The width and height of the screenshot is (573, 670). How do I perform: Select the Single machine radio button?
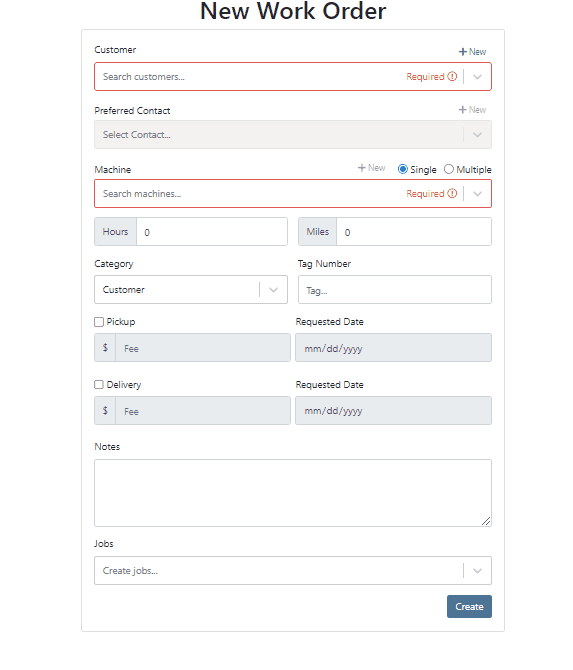click(403, 169)
